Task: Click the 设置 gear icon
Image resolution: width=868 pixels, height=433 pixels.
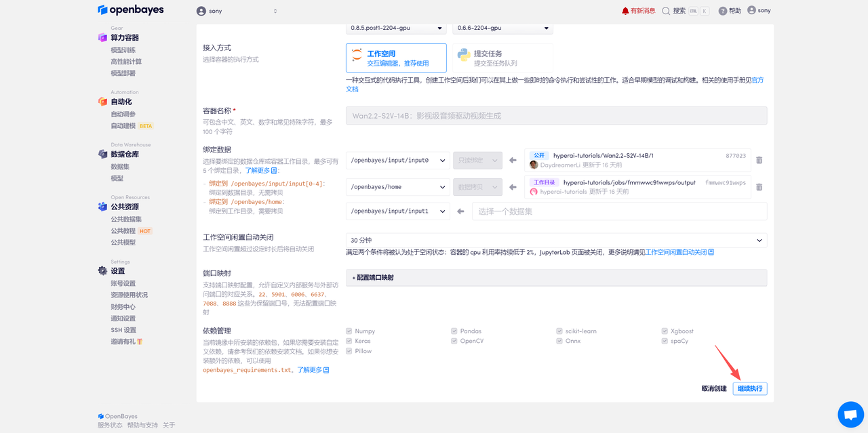Action: pos(102,271)
